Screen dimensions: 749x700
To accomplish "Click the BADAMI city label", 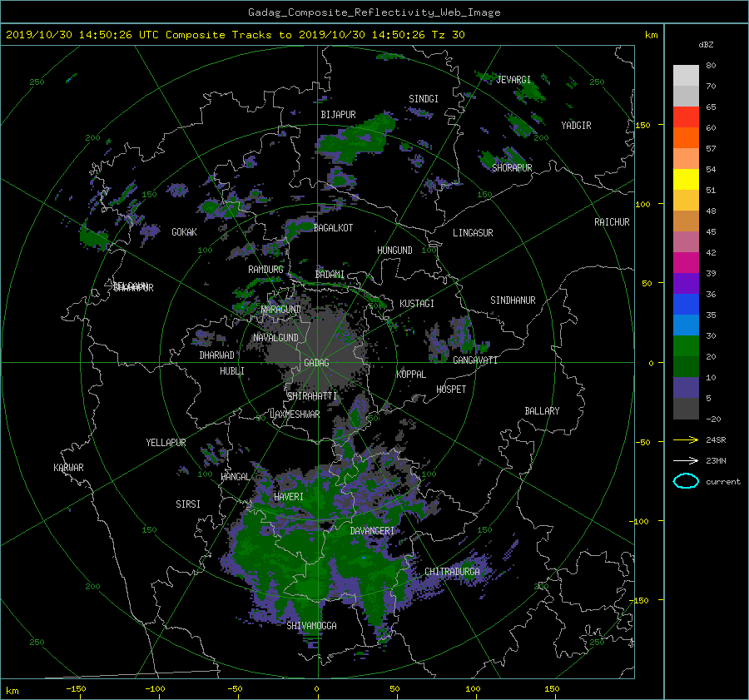I will coord(330,275).
